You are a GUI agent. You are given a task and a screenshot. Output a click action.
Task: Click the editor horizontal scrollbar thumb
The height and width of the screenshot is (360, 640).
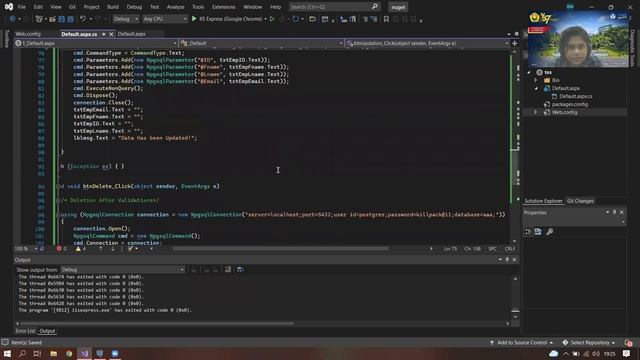coord(280,248)
